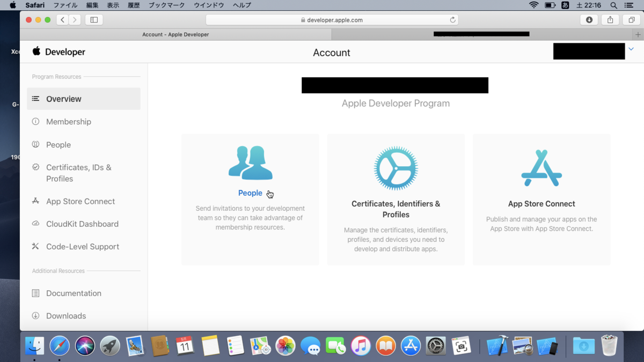
Task: Open Photos app in the Dock
Action: click(x=285, y=346)
